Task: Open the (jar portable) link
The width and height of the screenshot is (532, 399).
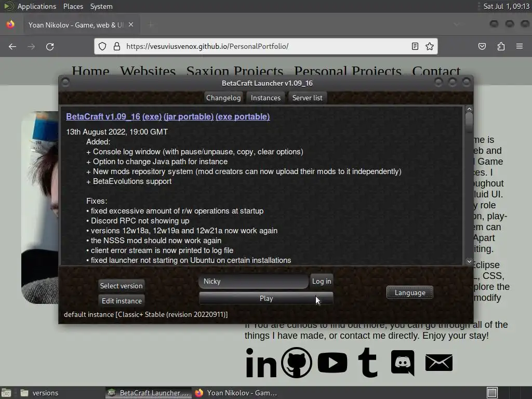Action: click(x=189, y=116)
